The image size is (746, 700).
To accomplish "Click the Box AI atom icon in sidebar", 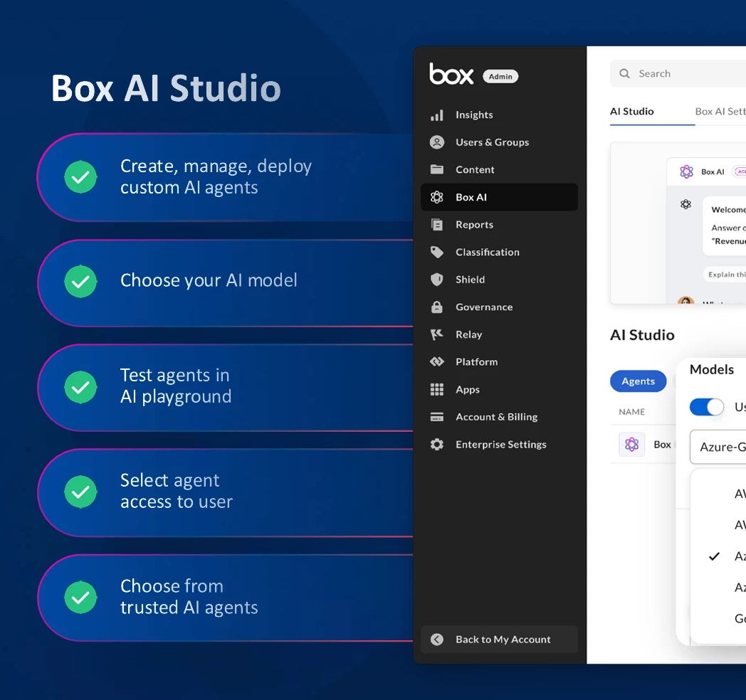I will [x=437, y=197].
